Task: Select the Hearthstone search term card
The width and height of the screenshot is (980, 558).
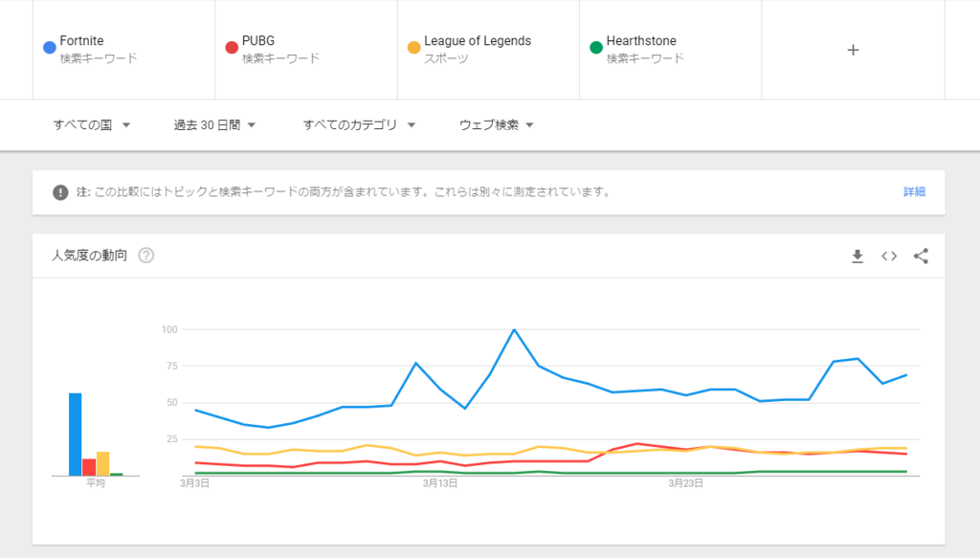Action: click(x=671, y=50)
